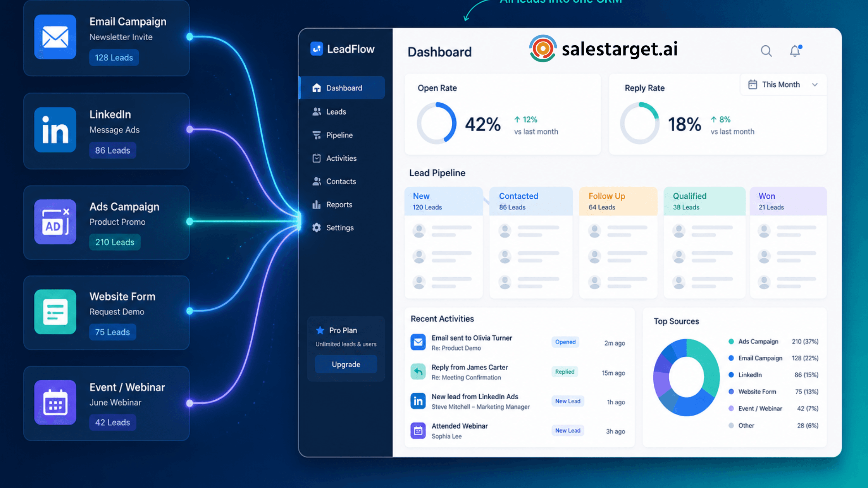This screenshot has width=868, height=488.
Task: Select the Follow Up pipeline stage header
Action: tap(618, 201)
